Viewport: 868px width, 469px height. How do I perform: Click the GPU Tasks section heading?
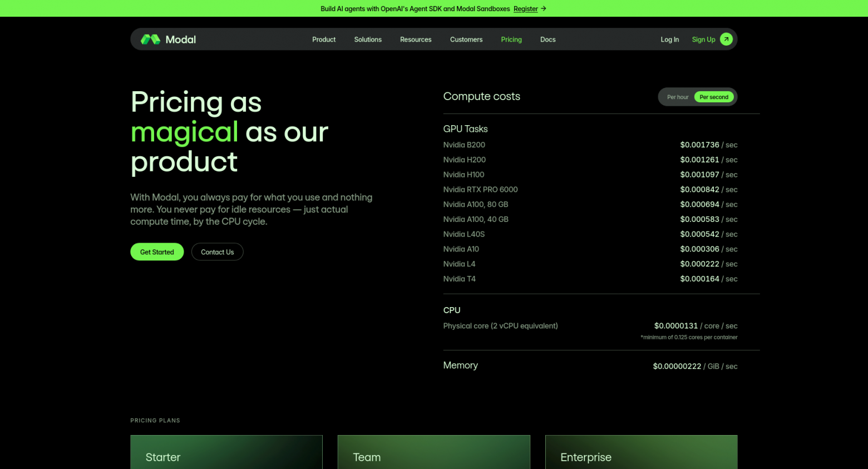click(x=465, y=129)
